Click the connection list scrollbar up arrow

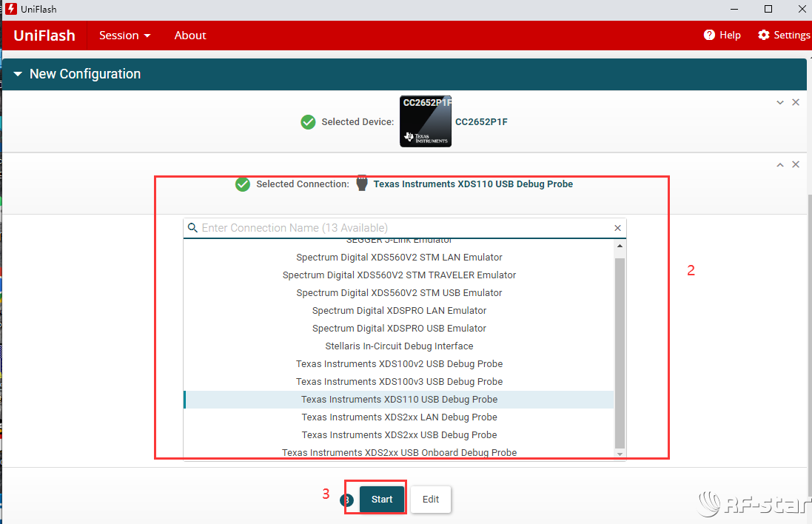click(620, 246)
